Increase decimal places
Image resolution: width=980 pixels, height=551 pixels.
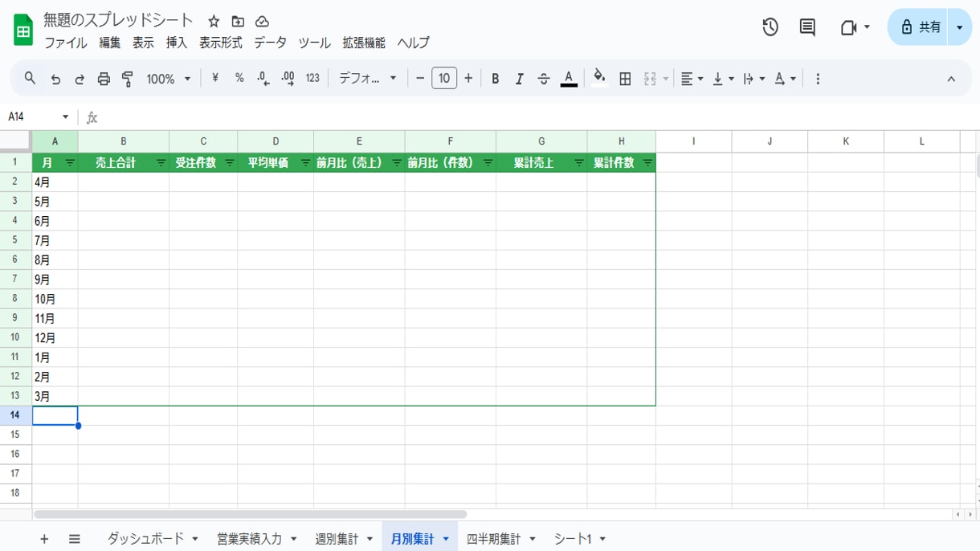coord(288,78)
